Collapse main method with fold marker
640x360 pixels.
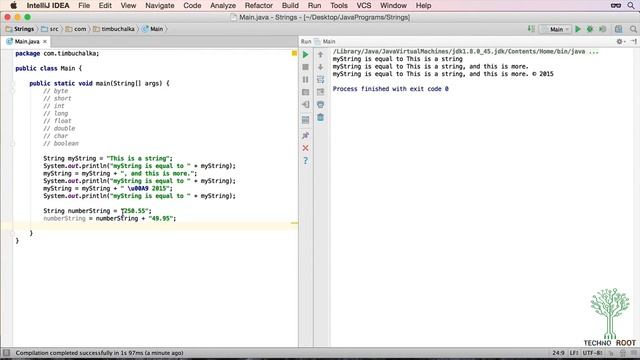click(x=13, y=84)
